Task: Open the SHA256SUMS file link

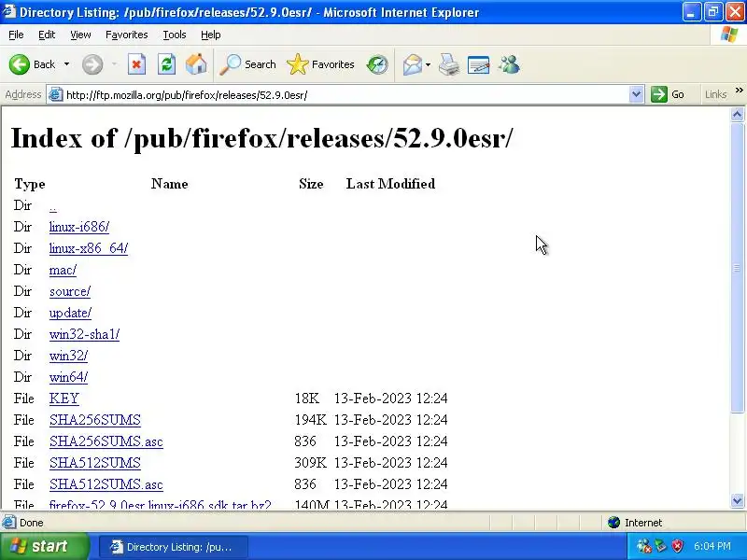Action: tap(95, 419)
